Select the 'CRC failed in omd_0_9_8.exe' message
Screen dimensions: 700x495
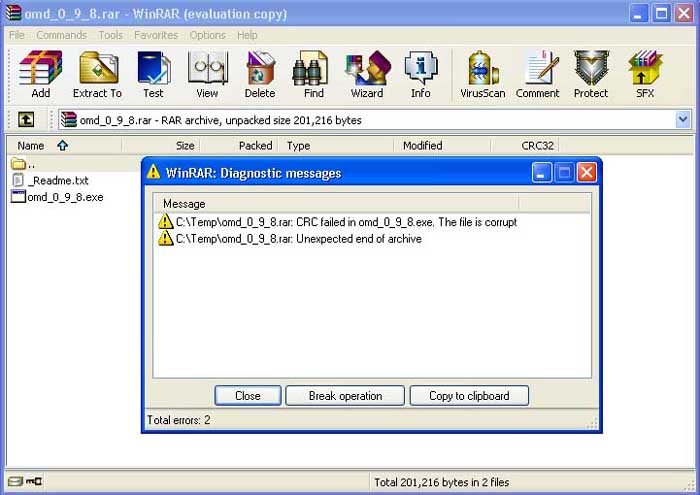pos(338,222)
